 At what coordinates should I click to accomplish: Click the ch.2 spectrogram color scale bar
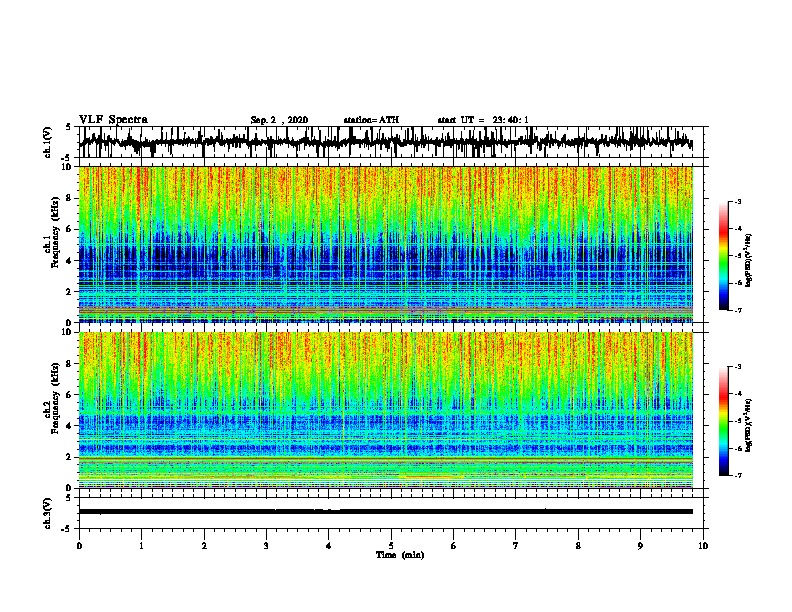pos(724,421)
